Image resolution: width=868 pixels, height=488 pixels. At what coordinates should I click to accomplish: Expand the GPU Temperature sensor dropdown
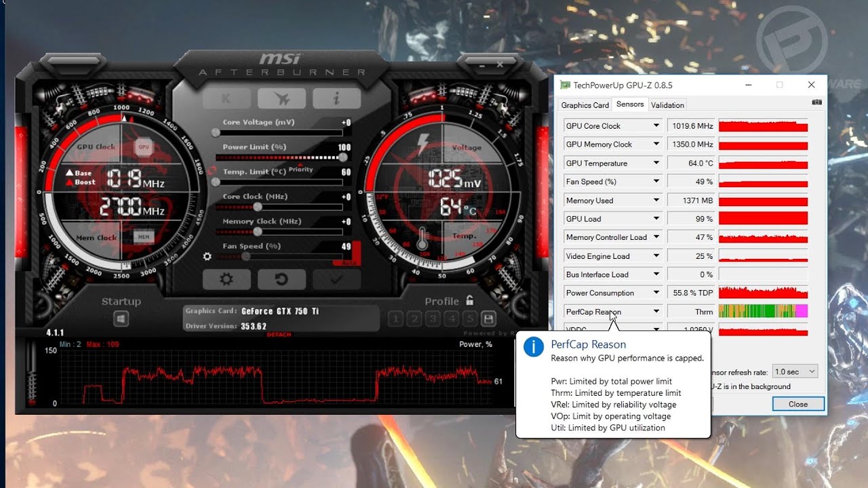tap(656, 163)
